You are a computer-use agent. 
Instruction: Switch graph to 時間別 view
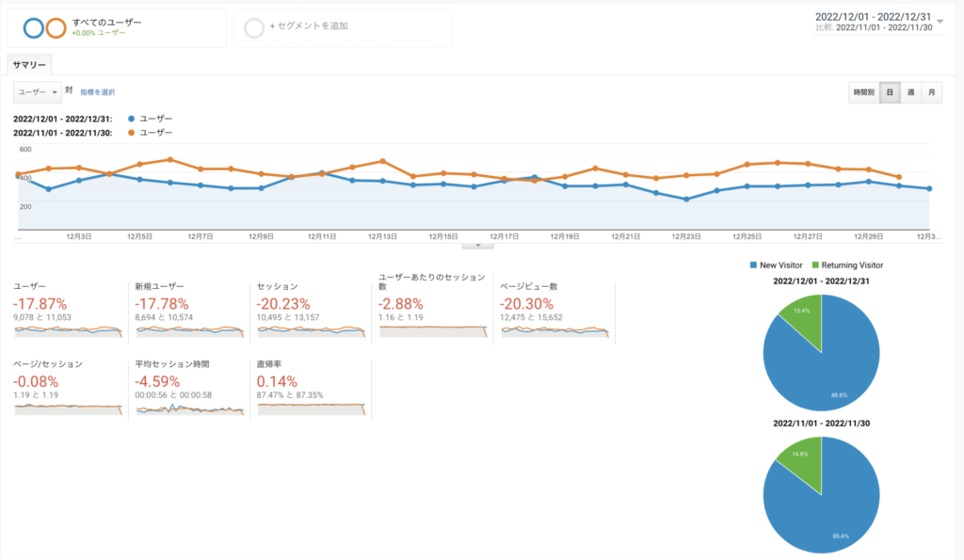point(864,92)
